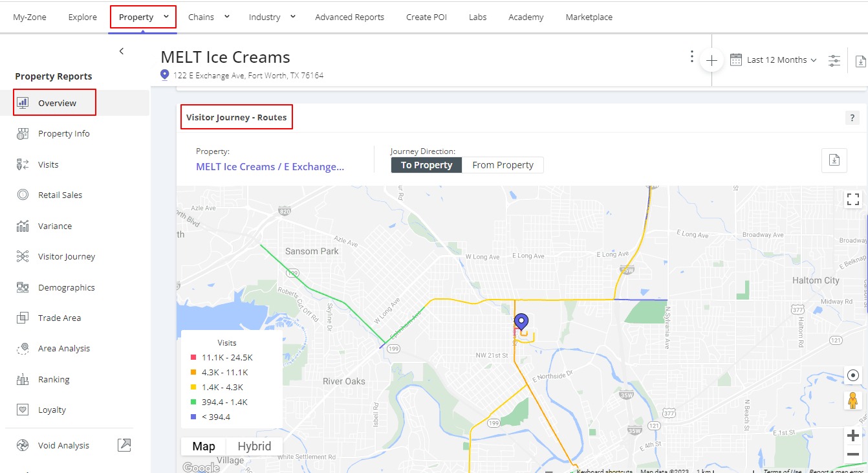Screen dimensions: 868x473
Task: Expand the Industry dropdown chevron
Action: pyautogui.click(x=292, y=17)
